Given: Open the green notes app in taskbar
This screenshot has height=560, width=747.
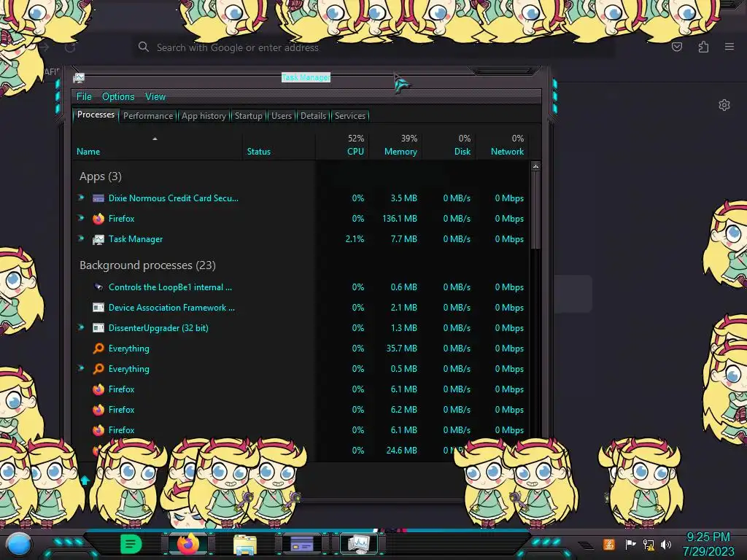Looking at the screenshot, I should click(x=131, y=544).
